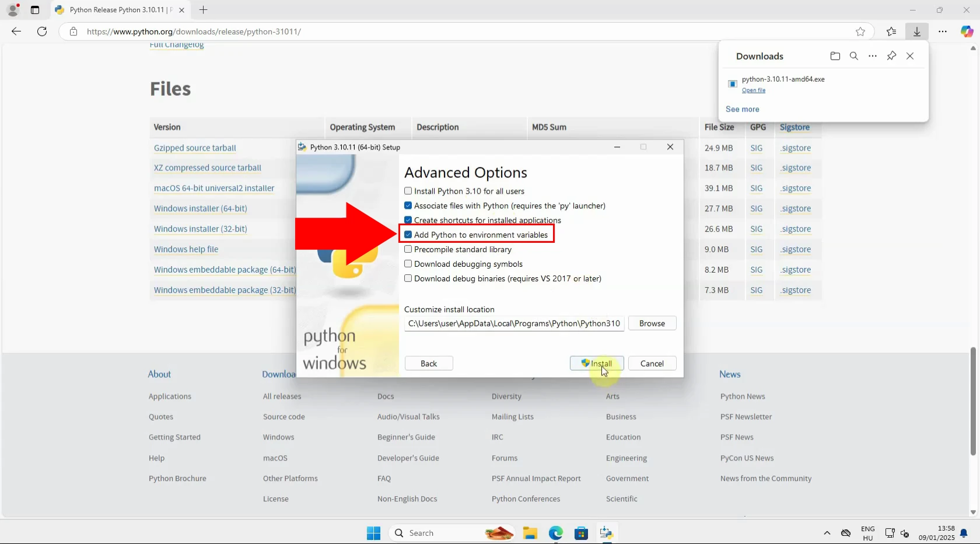Click SIG link for 24.9 MB file
Viewport: 980px width, 544px height.
point(757,148)
